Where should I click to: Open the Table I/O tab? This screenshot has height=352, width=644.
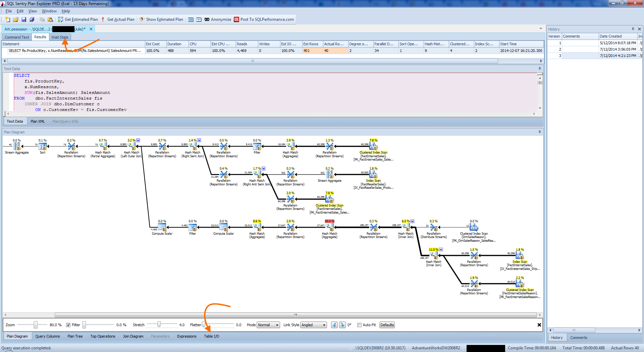pos(212,336)
